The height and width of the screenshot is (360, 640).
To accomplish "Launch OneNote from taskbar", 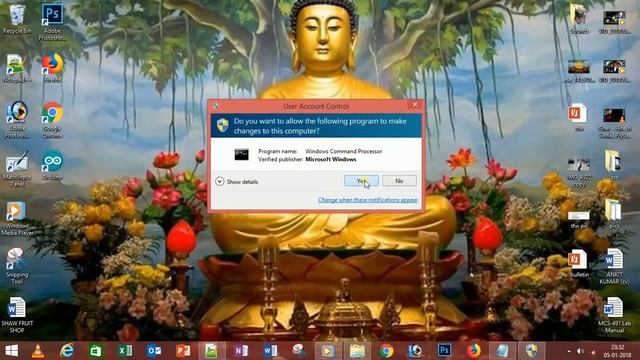I will pyautogui.click(x=241, y=351).
